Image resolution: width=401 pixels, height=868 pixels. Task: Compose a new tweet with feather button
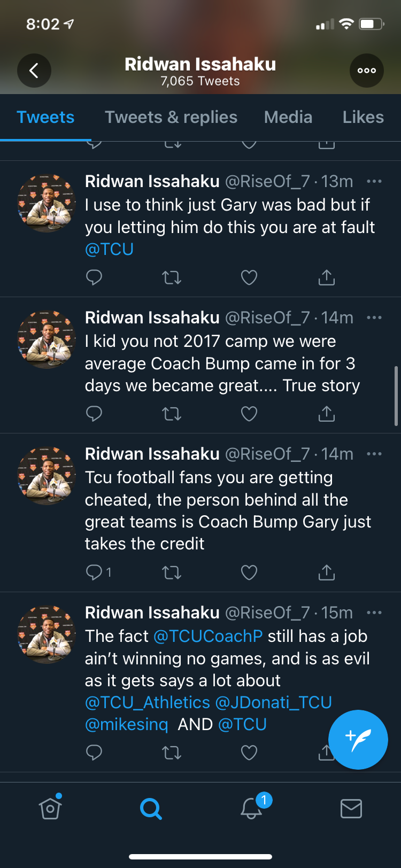point(358,740)
